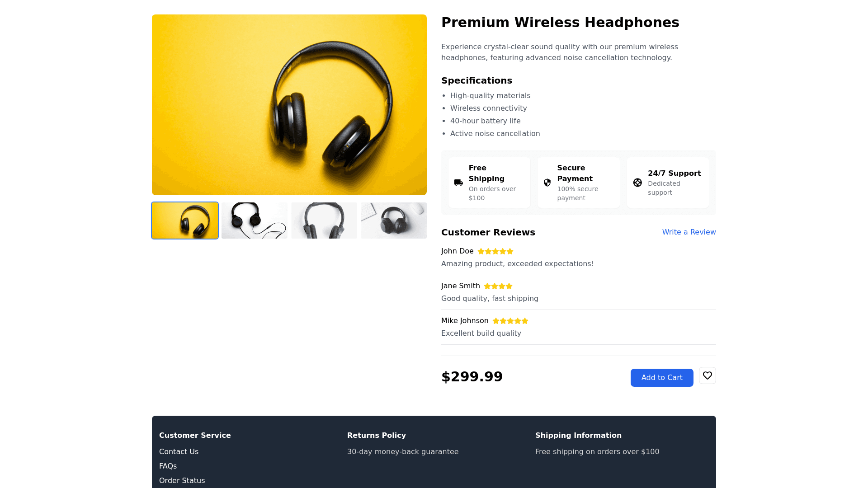
Task: Select the wired headphones thumbnail
Action: coord(255,221)
